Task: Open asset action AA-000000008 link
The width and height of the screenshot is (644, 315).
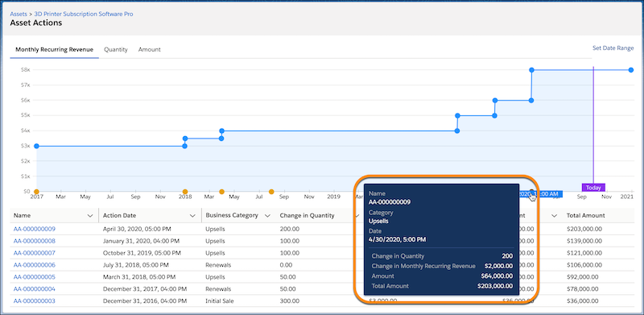Action: point(35,241)
